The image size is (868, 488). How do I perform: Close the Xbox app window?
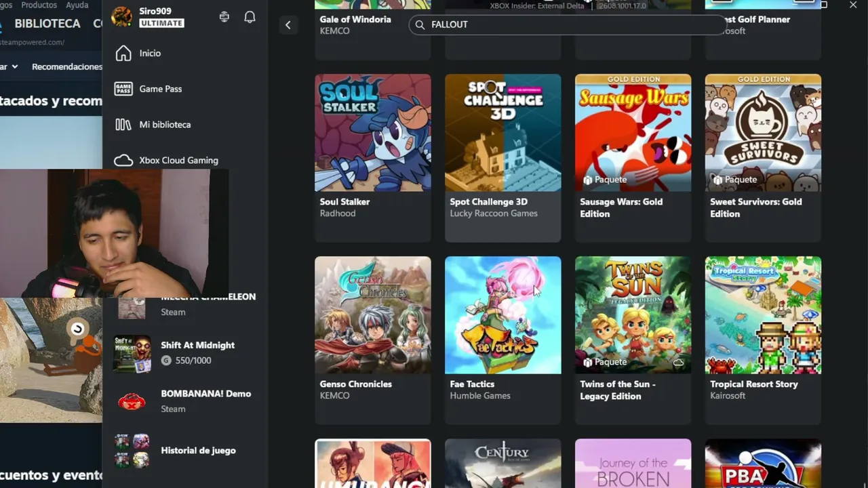pos(853,5)
